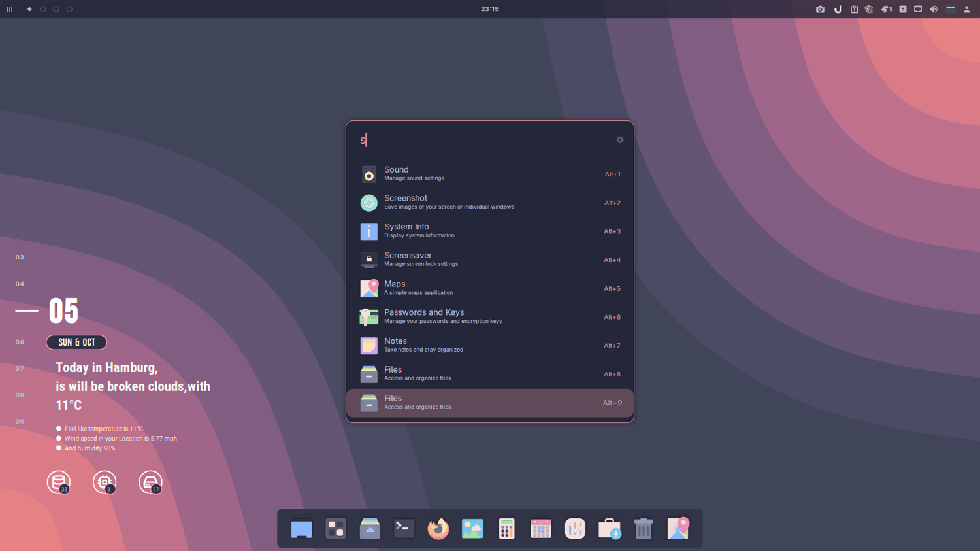
Task: Launch the maps pin icon in the dock
Action: (678, 529)
